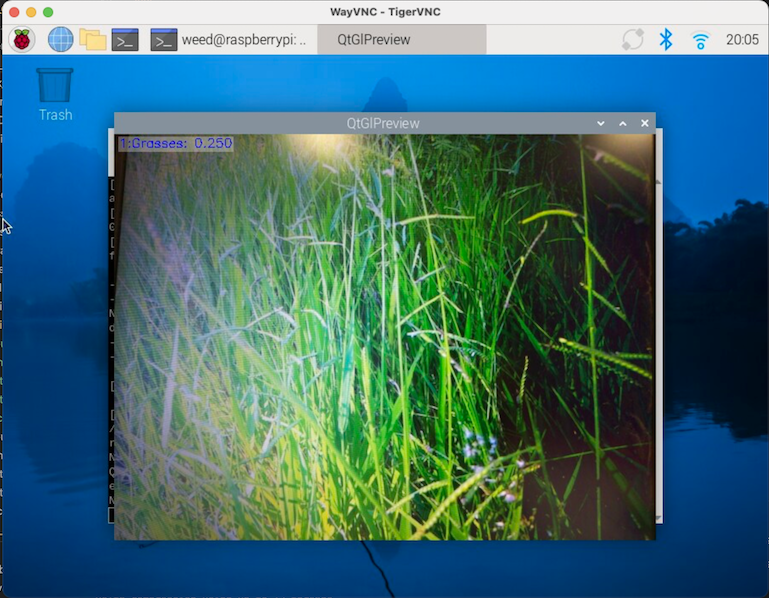Click the terminal window scrollbar behind preview

click(659, 349)
